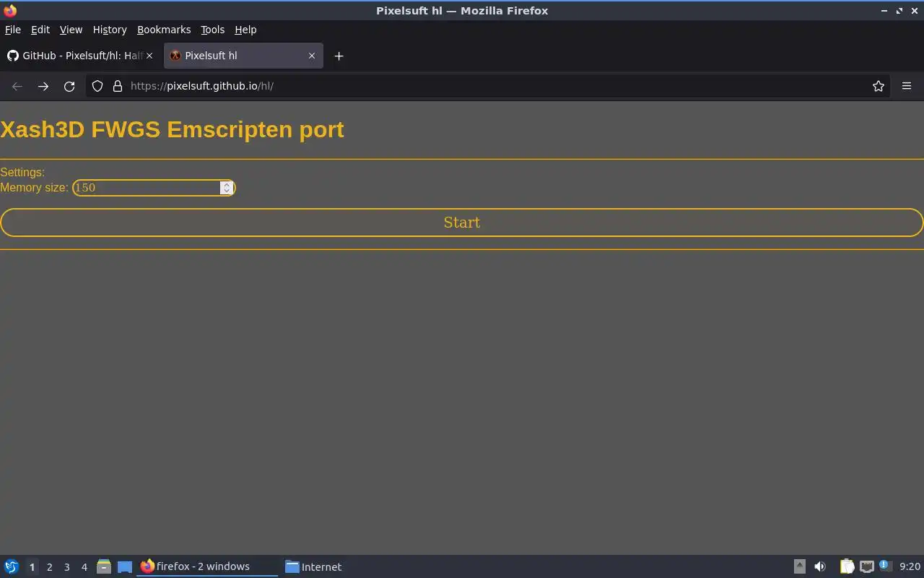Switch to workspace 1

point(32,567)
